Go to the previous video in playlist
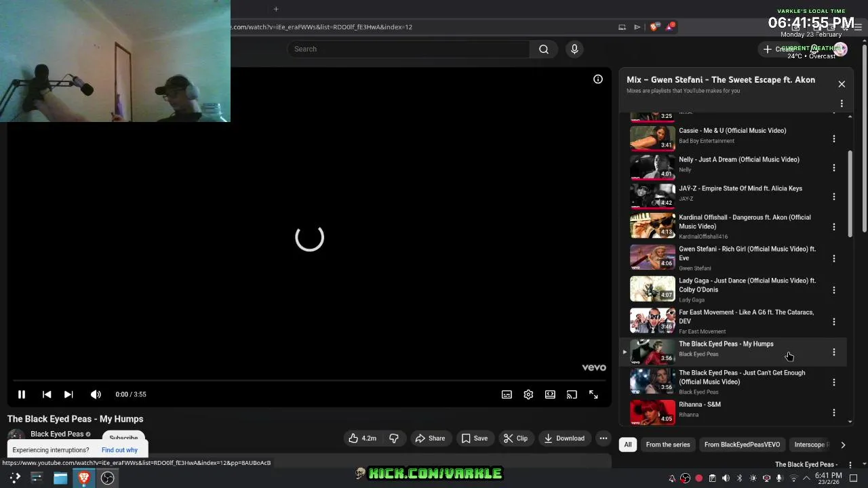Image resolution: width=868 pixels, height=488 pixels. 47,394
